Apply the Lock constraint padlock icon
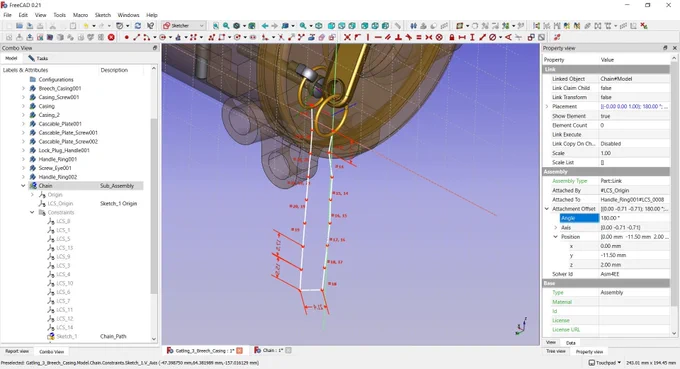680x369 pixels. pos(451,37)
